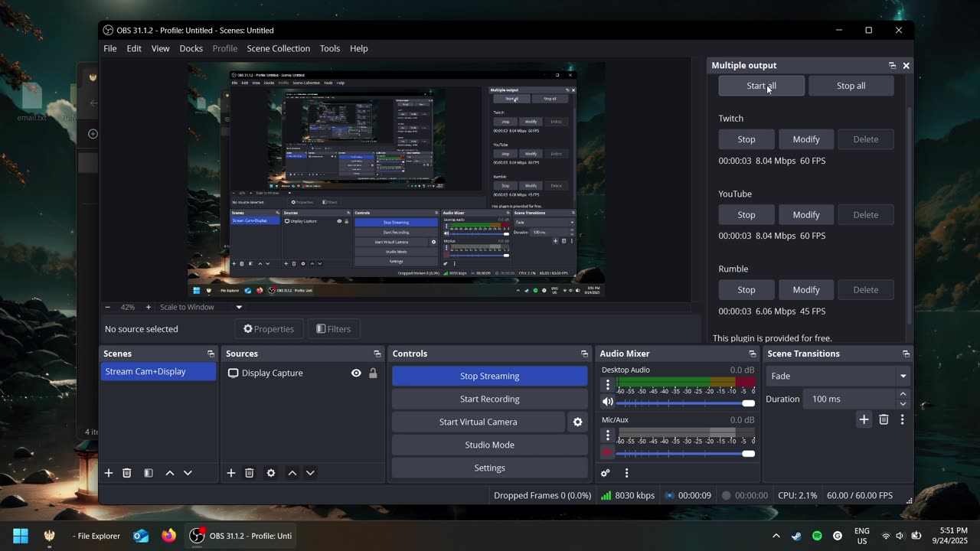Open the Help menu
The image size is (980, 551).
click(x=359, y=48)
